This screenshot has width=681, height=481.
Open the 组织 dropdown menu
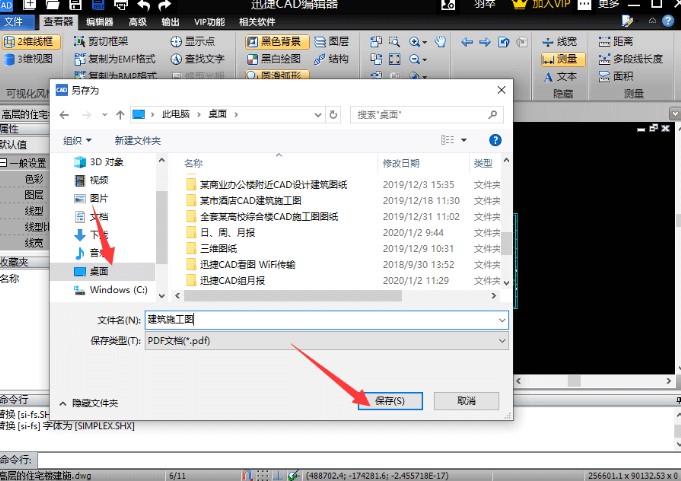77,141
